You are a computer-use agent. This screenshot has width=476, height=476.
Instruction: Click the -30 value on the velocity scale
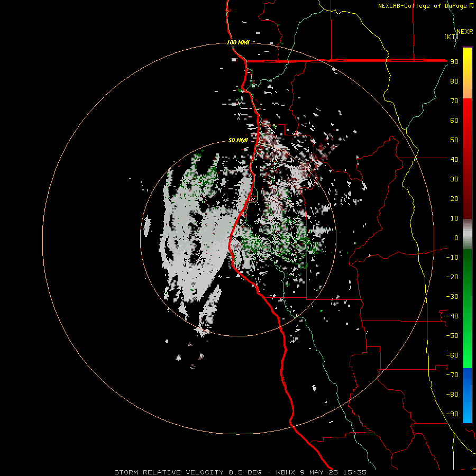click(452, 297)
